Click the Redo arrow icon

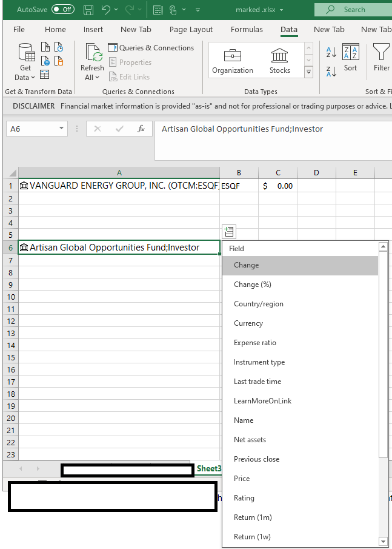point(130,10)
